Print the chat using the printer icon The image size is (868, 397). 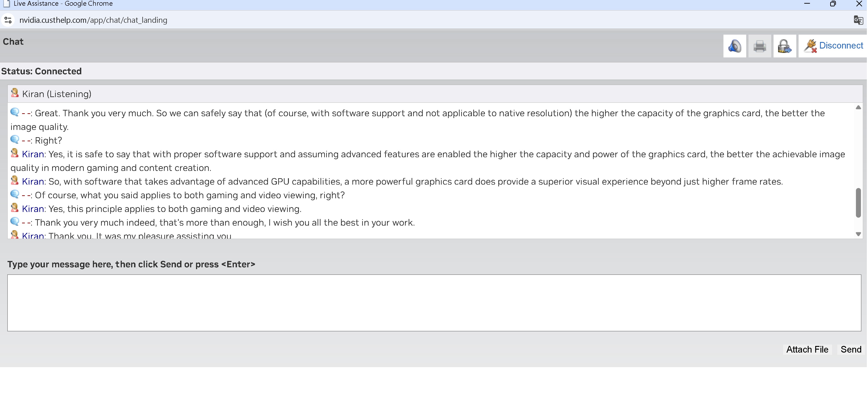point(759,46)
